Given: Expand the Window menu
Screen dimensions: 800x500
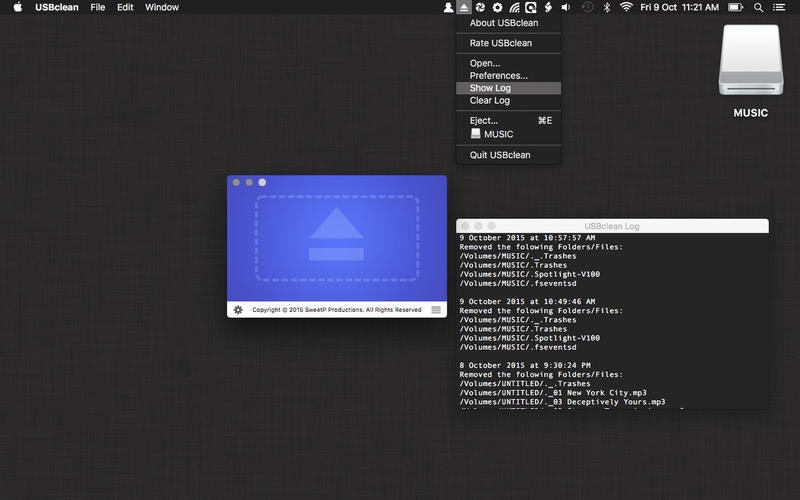Looking at the screenshot, I should (162, 7).
